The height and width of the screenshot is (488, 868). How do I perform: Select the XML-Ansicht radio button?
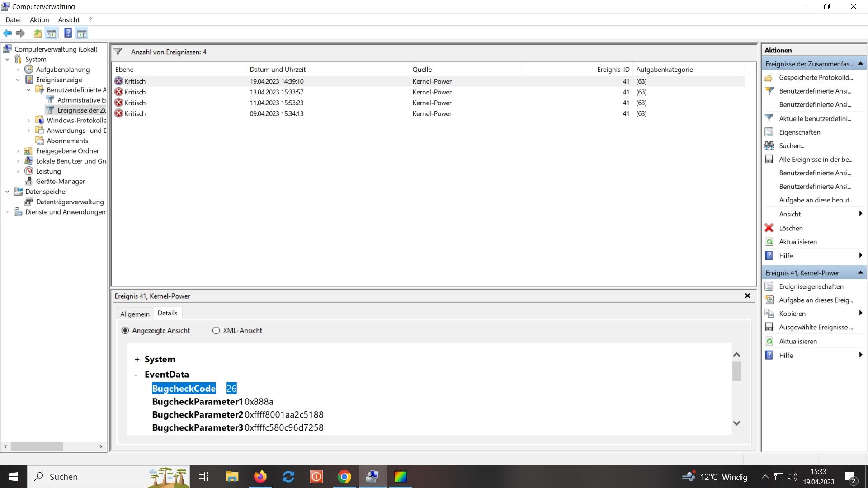pos(216,330)
